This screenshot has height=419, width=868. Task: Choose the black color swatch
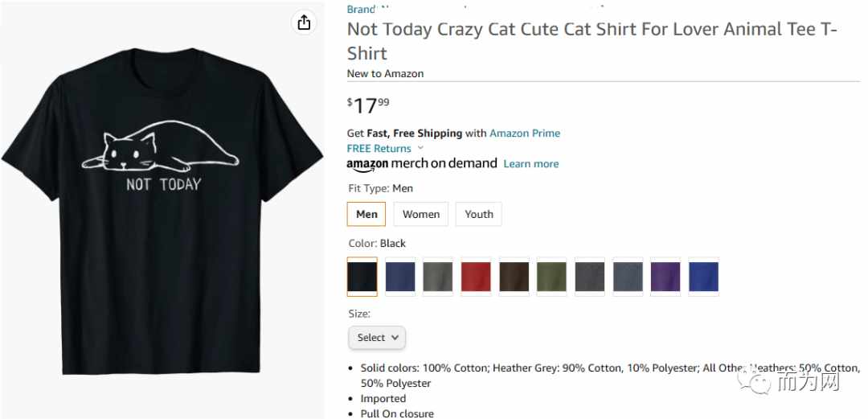point(362,277)
